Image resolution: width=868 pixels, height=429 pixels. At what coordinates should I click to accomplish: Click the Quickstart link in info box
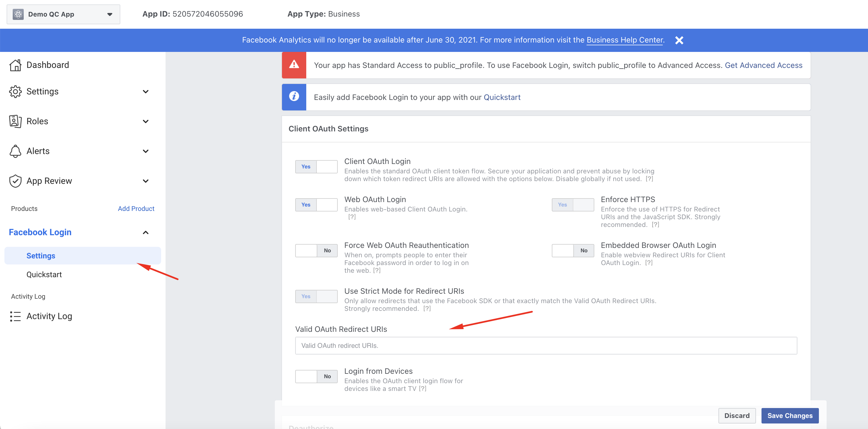pyautogui.click(x=502, y=97)
